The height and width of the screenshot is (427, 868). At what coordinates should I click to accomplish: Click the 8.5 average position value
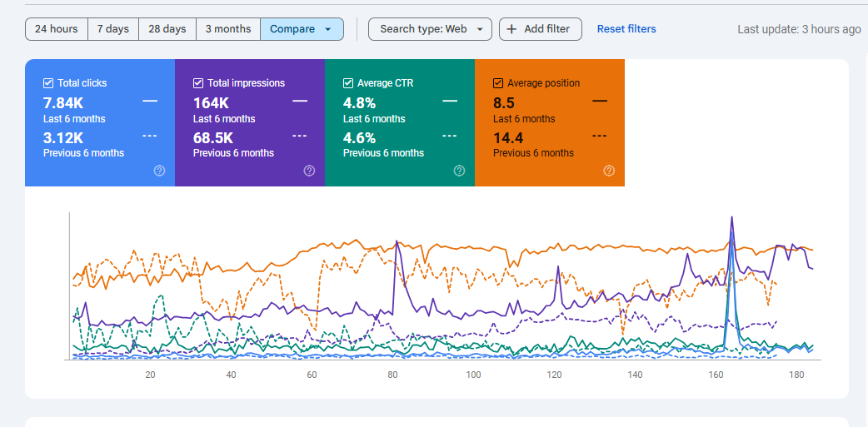pos(502,103)
